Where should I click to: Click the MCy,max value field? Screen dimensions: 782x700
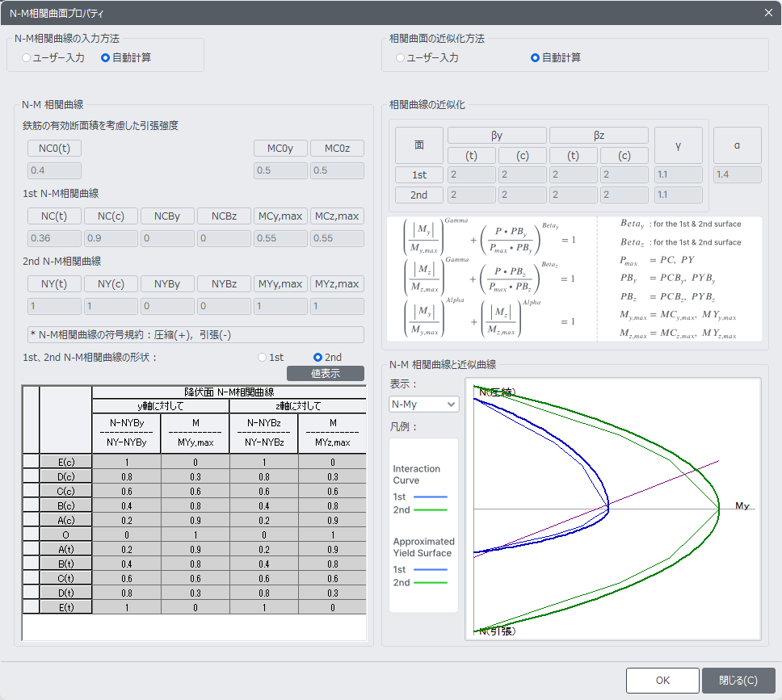pos(280,238)
